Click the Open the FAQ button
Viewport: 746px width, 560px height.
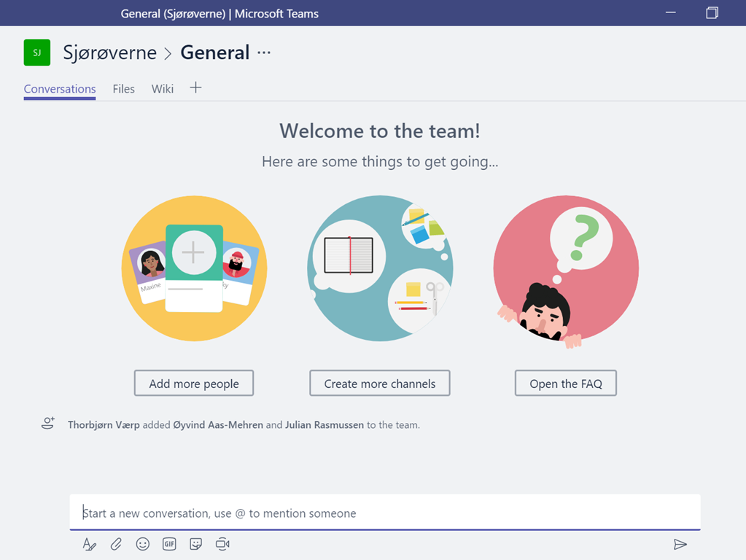point(566,384)
